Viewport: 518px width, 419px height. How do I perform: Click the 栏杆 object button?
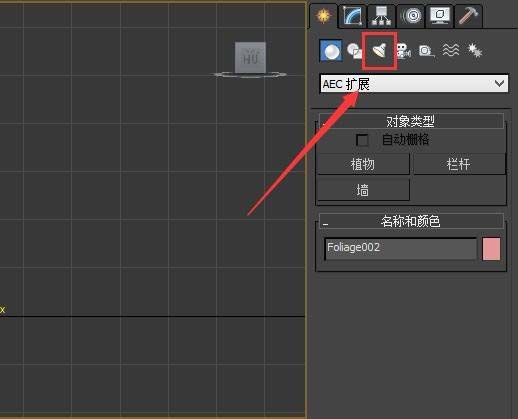tap(459, 164)
